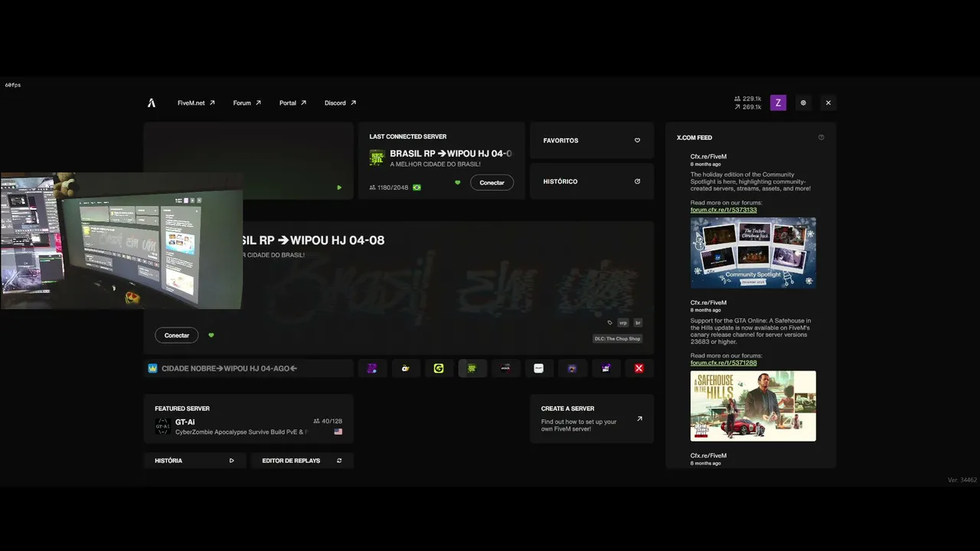Screen dimensions: 980x551
Task: Select the dark blue round-emblem server icon
Action: pyautogui.click(x=572, y=368)
